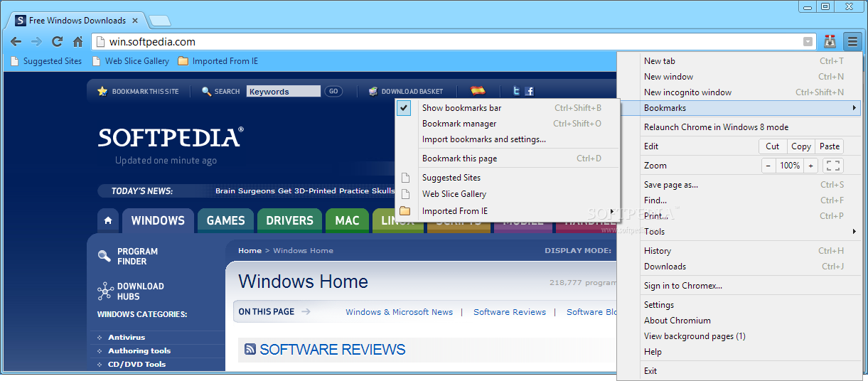Image resolution: width=868 pixels, height=381 pixels.
Task: Increase zoom with the plus button
Action: pyautogui.click(x=811, y=166)
